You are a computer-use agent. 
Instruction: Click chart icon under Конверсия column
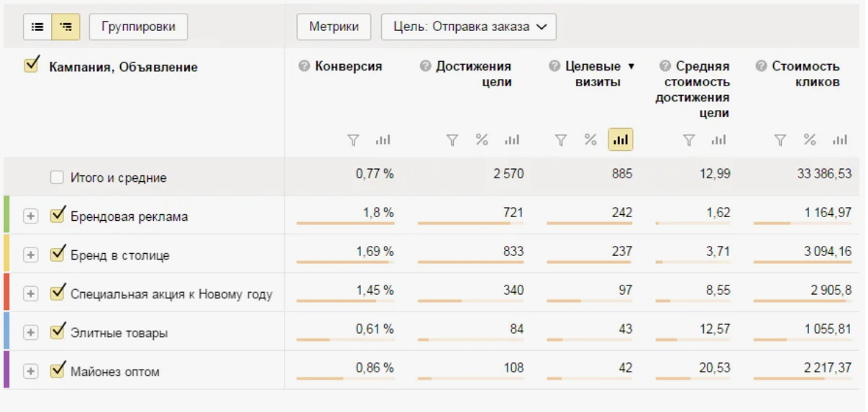pyautogui.click(x=383, y=140)
